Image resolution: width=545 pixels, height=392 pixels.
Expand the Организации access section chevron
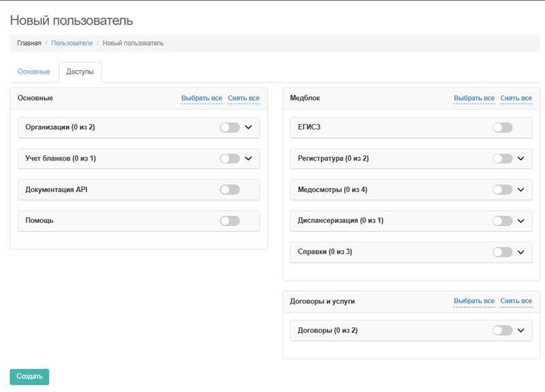pyautogui.click(x=249, y=127)
